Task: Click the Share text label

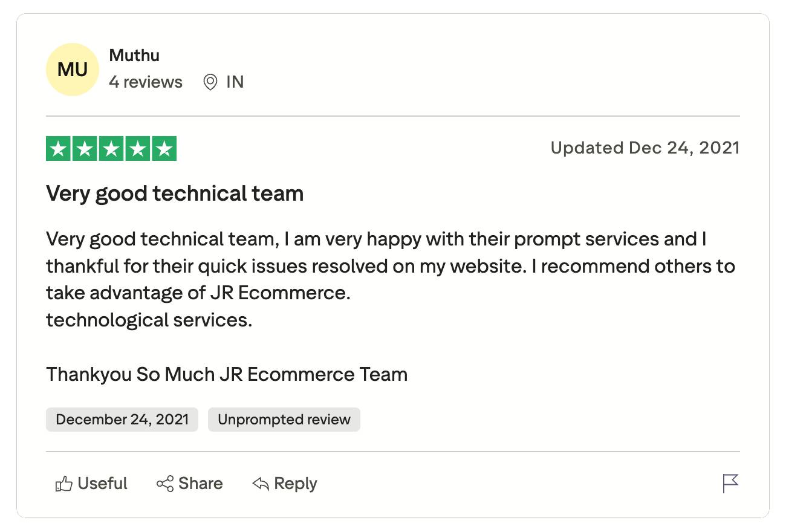Action: coord(201,484)
